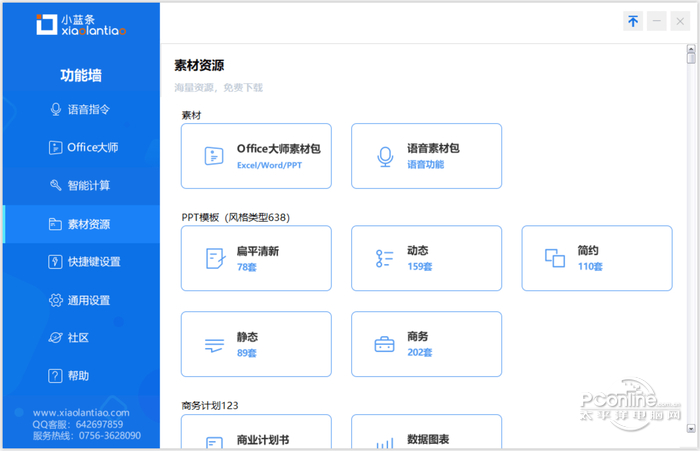The width and height of the screenshot is (700, 451).
Task: Open the Office大师 menu item
Action: [81, 147]
